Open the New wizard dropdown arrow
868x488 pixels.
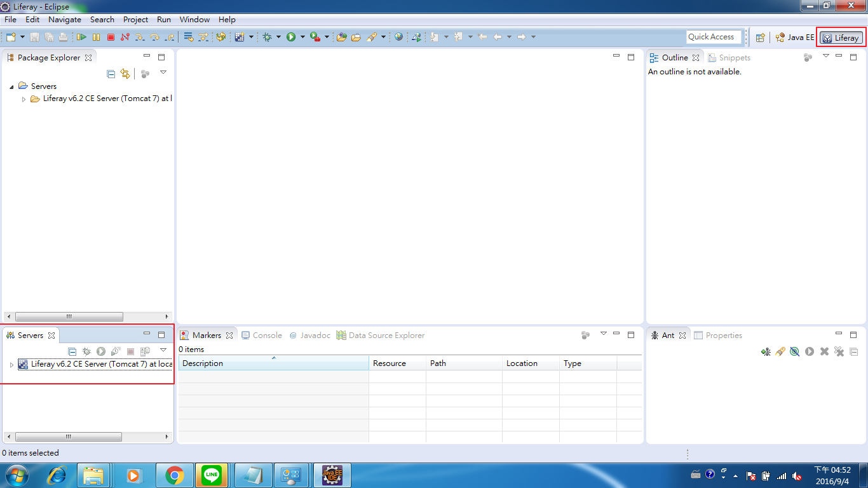[x=22, y=37]
